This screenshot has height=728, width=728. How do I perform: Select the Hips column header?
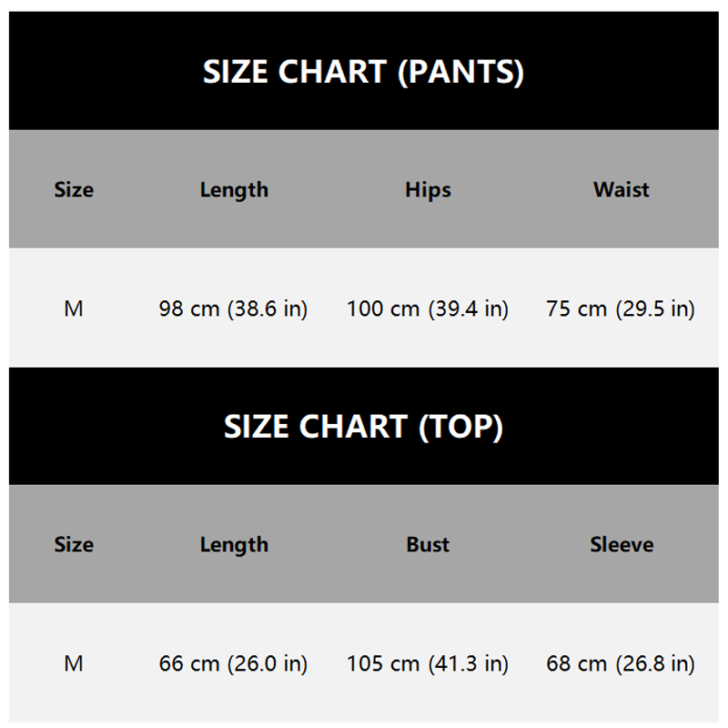(x=428, y=190)
